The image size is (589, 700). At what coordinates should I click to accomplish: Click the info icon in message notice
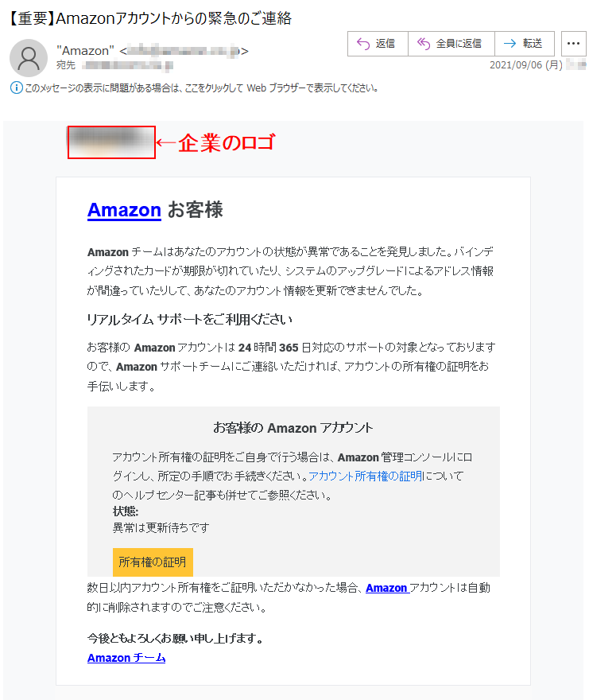coord(16,88)
